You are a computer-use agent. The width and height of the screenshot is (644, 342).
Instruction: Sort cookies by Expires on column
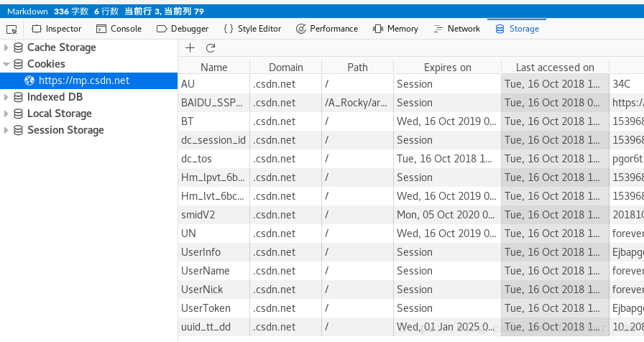(447, 68)
